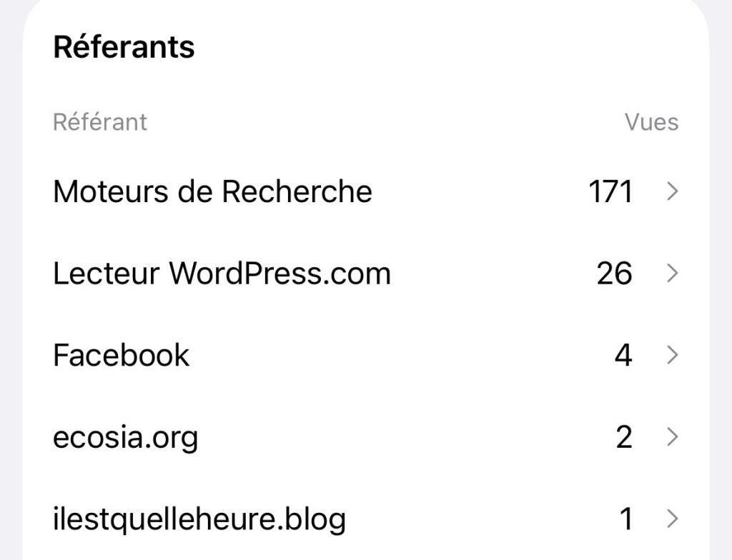
Task: Select the Vues column header
Action: coord(651,121)
